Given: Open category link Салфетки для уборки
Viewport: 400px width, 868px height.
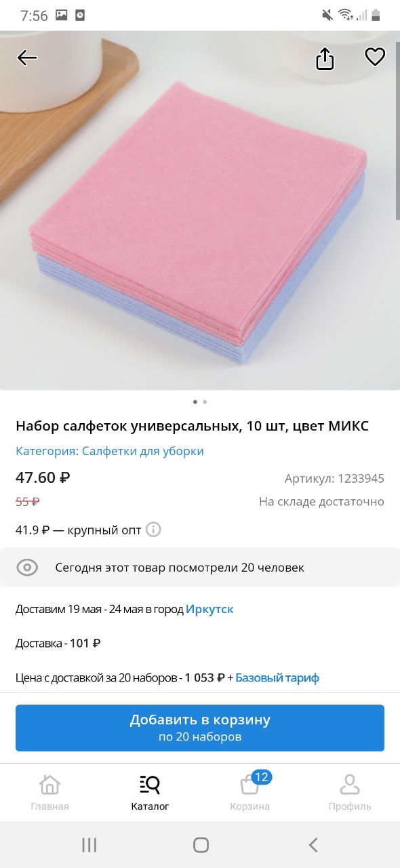Looking at the screenshot, I should pyautogui.click(x=143, y=451).
